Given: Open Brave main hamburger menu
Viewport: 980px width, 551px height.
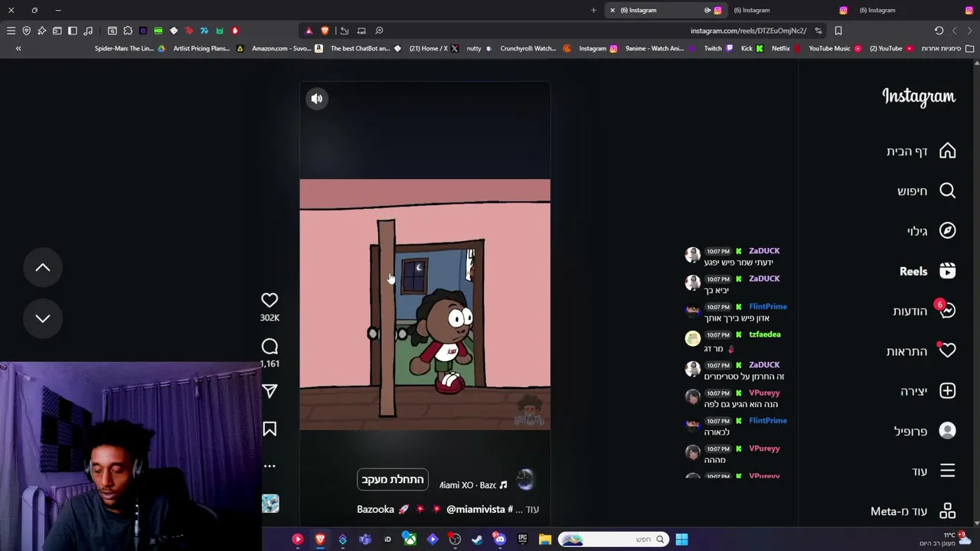Looking at the screenshot, I should pyautogui.click(x=11, y=31).
